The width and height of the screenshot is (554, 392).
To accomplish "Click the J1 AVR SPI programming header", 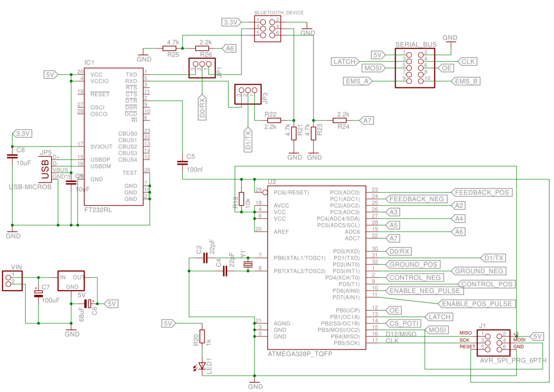I will pyautogui.click(x=493, y=341).
